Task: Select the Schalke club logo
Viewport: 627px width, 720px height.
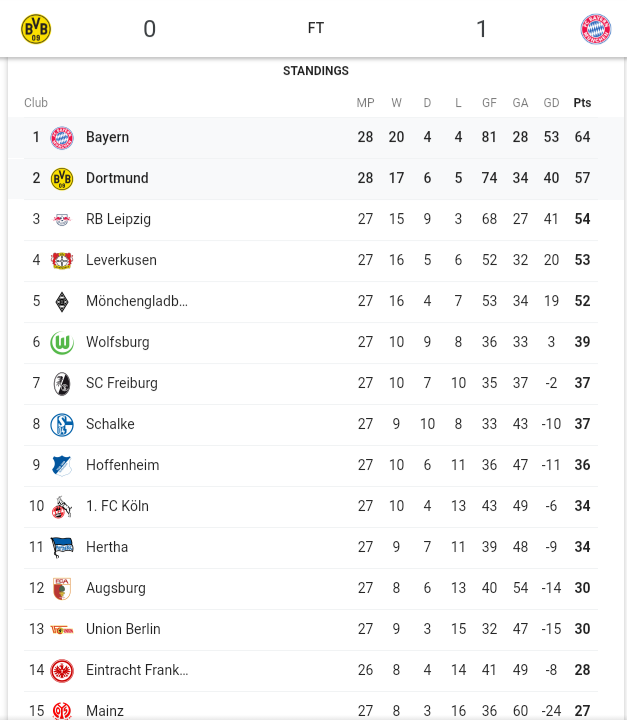Action: pyautogui.click(x=62, y=424)
